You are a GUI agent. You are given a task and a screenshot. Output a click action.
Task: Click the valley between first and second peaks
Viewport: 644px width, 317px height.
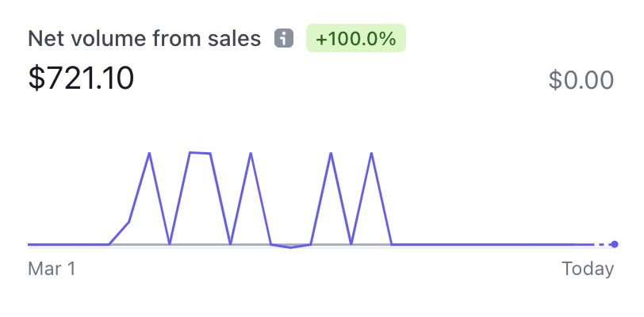(x=170, y=243)
